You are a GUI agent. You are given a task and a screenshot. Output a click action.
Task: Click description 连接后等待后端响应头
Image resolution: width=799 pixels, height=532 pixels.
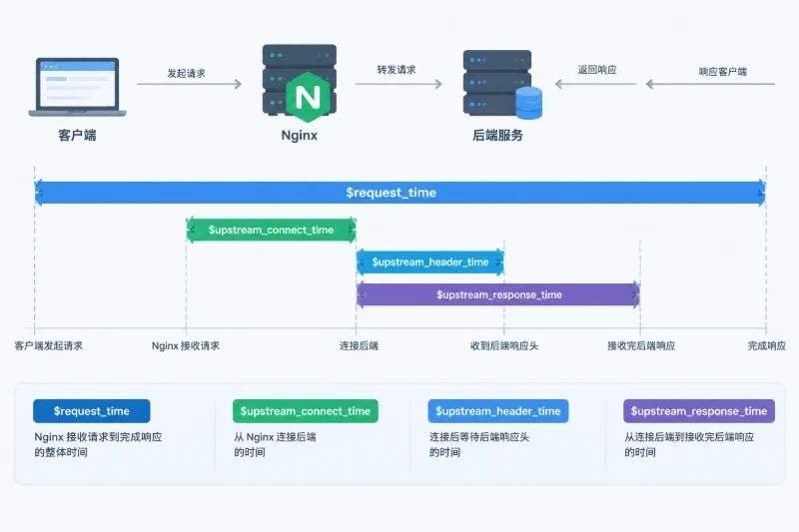(479, 437)
